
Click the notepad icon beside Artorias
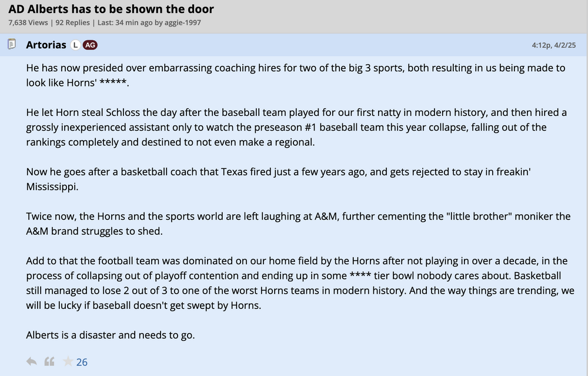[12, 45]
